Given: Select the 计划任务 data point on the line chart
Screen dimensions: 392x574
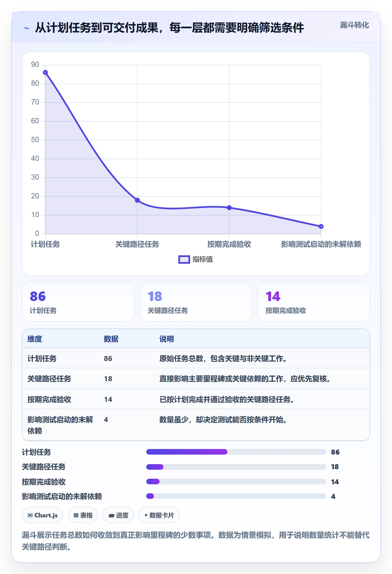Looking at the screenshot, I should point(45,73).
